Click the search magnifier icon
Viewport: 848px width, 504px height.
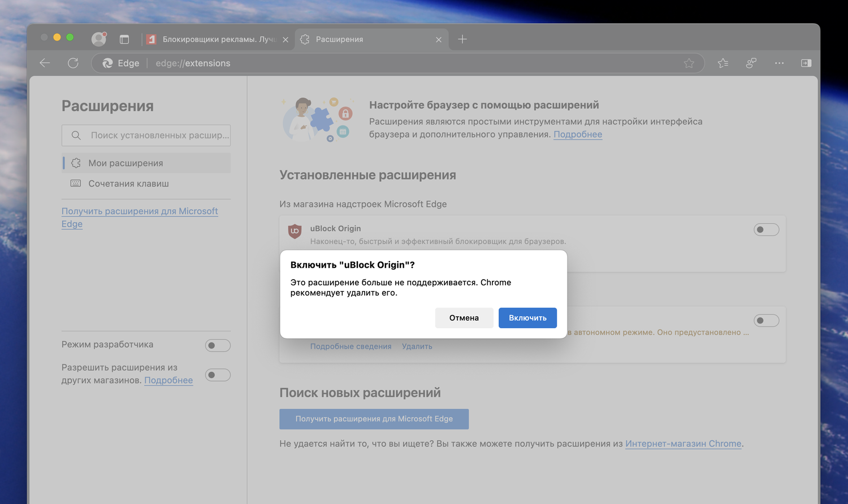click(x=76, y=135)
